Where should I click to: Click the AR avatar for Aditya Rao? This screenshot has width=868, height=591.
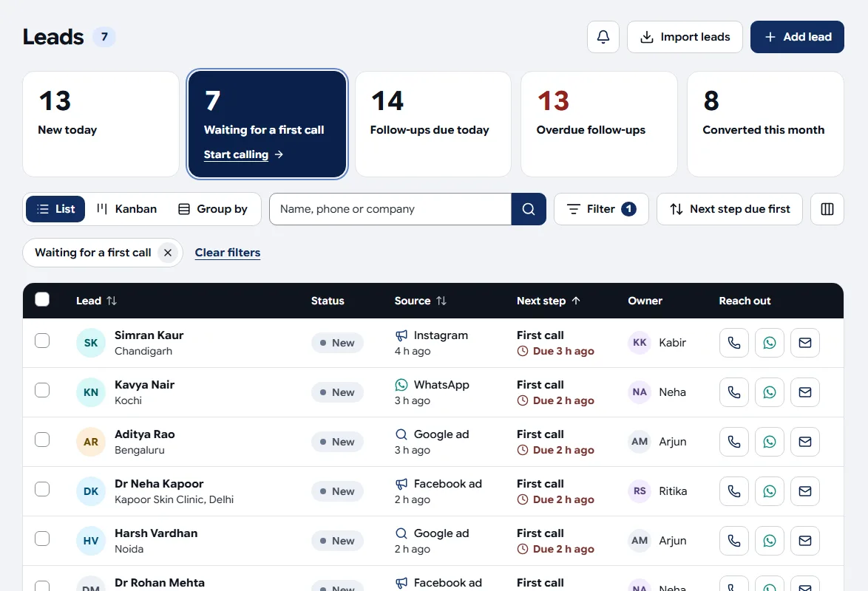(91, 443)
